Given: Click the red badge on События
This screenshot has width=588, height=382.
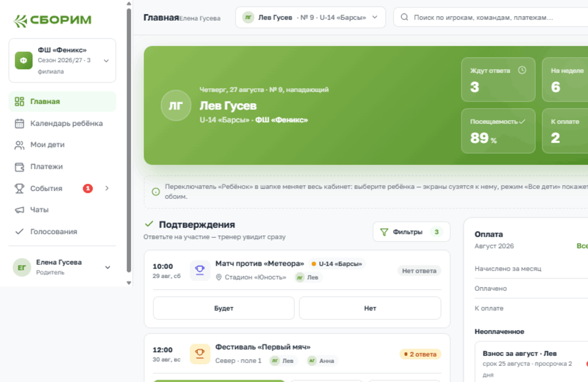Looking at the screenshot, I should (88, 188).
